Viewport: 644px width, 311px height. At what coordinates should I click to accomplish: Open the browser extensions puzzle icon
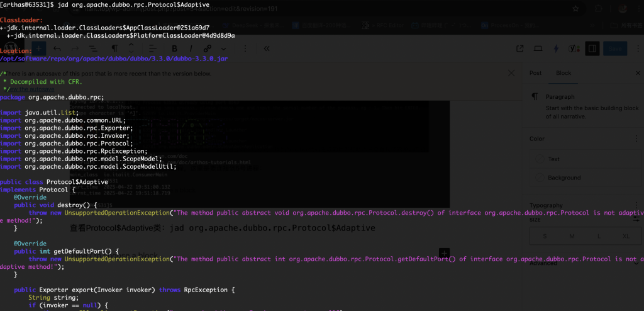point(599,9)
